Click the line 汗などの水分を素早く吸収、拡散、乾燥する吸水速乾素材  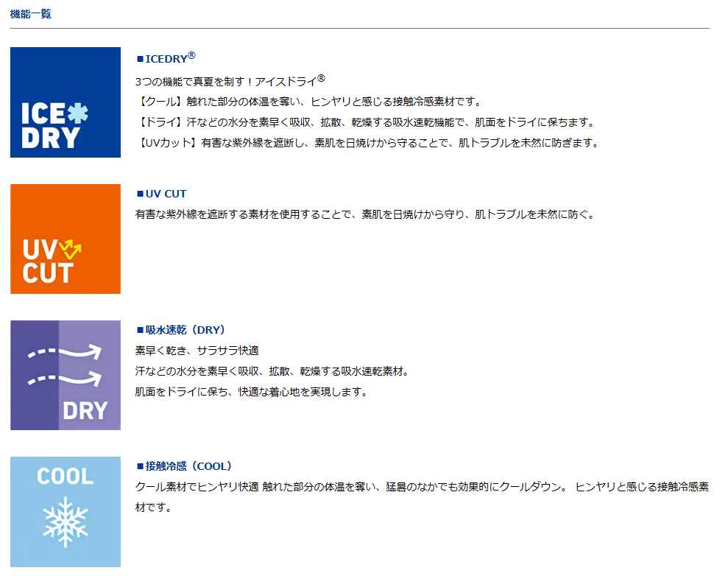coord(272,371)
